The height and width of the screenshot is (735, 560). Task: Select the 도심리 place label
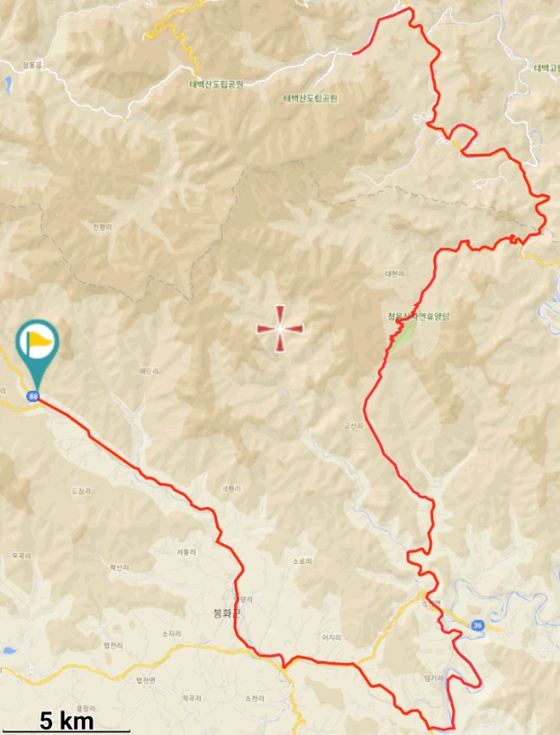click(81, 491)
